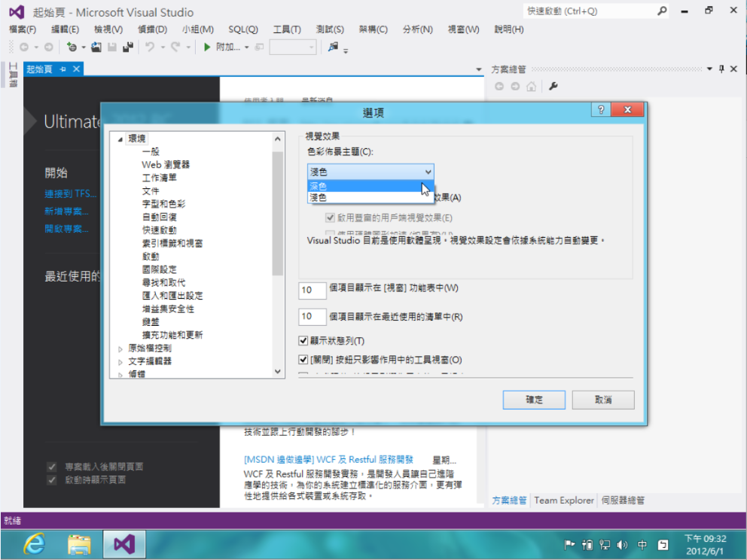Click the volume speaker tray icon

coord(622,545)
